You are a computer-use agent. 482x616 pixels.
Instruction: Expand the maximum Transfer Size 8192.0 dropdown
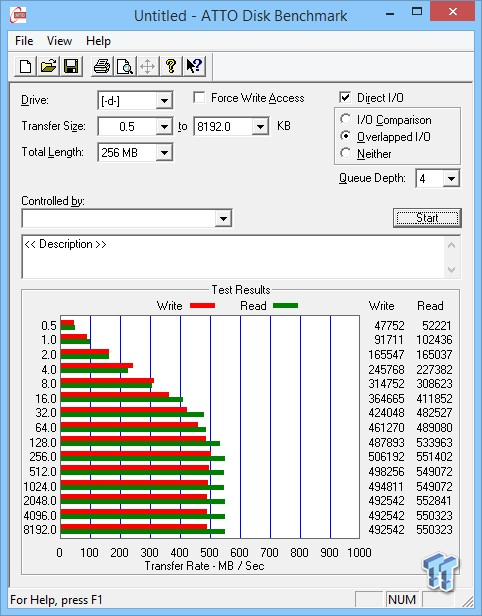(x=260, y=126)
